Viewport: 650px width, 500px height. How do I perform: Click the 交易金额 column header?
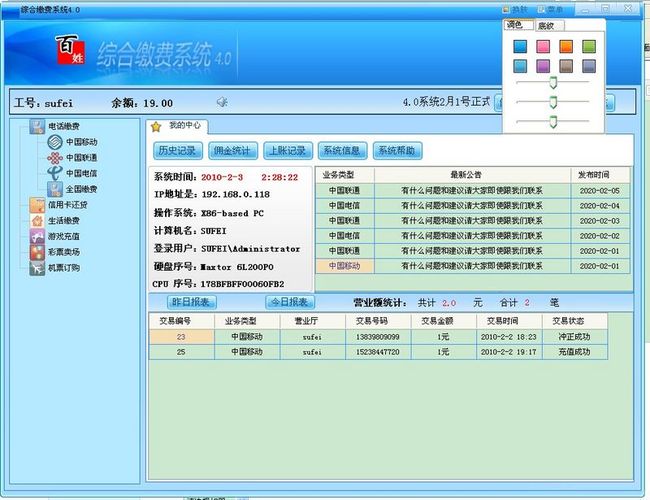[444, 321]
